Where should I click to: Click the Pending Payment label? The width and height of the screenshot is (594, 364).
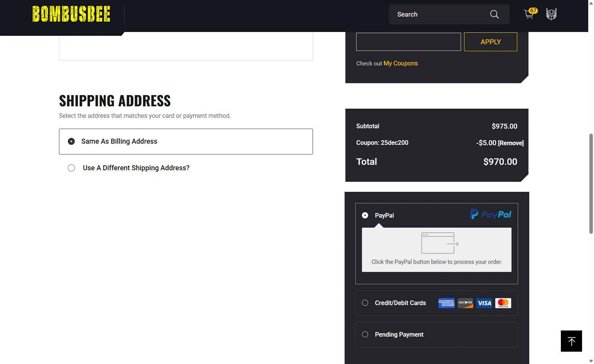pos(399,334)
